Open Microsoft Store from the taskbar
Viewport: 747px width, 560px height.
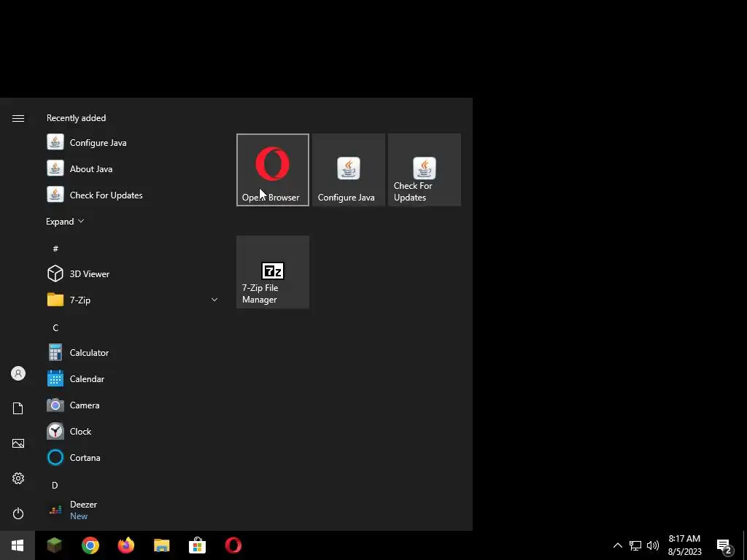197,545
